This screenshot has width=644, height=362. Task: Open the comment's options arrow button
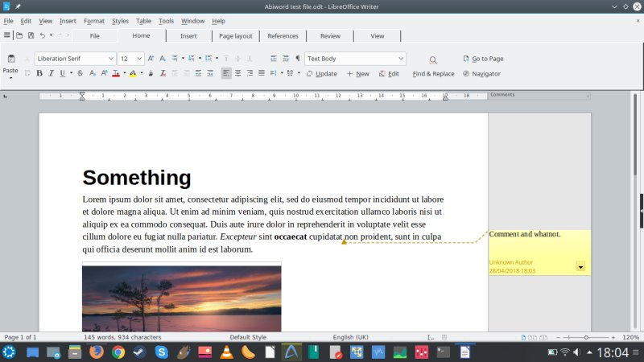tap(580, 265)
